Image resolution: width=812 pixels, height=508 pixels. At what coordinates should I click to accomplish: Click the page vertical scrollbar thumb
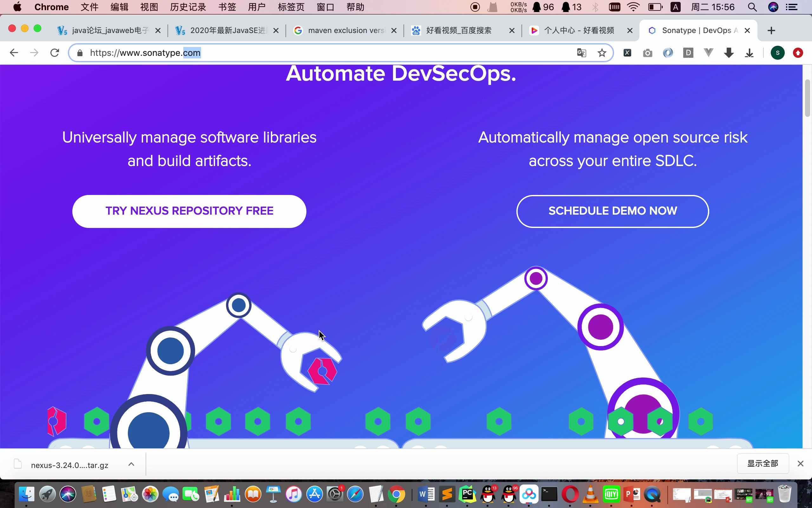(807, 98)
